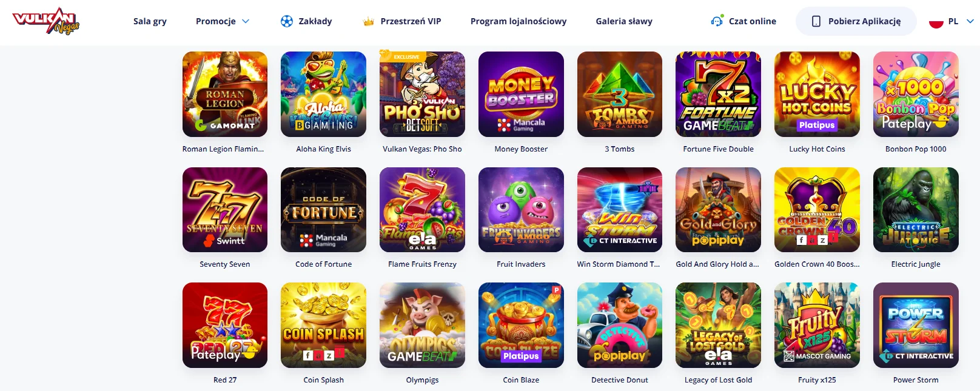Screen dimensions: 980x391
Task: Click the Pobierz Aplikację button
Action: tap(856, 21)
